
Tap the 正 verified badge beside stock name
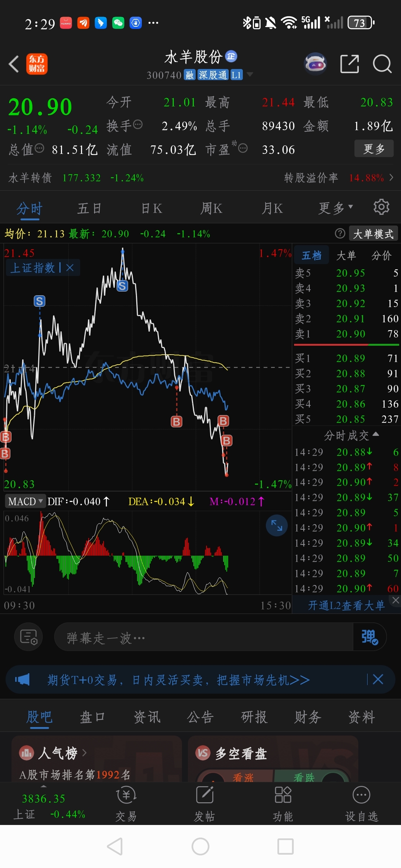click(x=231, y=56)
